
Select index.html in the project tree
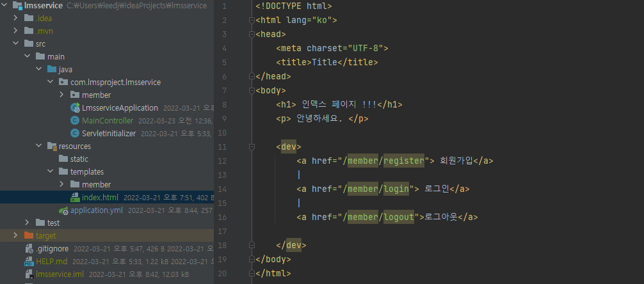point(101,198)
